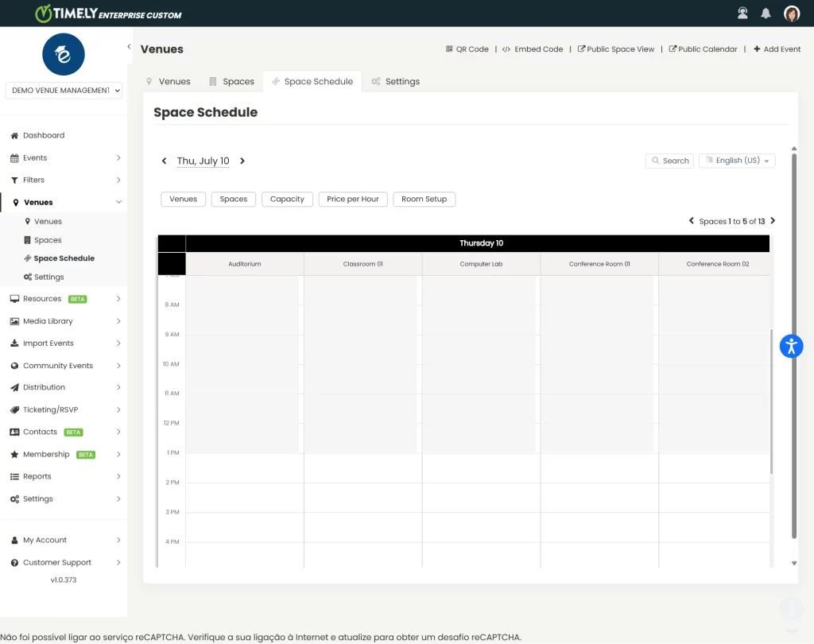Toggle the Room Setup filter
The height and width of the screenshot is (644, 814).
tap(424, 200)
